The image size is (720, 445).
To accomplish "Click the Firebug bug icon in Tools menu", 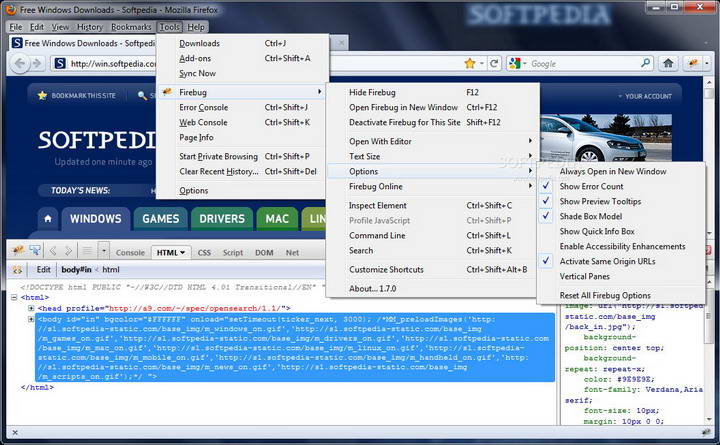I will coord(167,92).
